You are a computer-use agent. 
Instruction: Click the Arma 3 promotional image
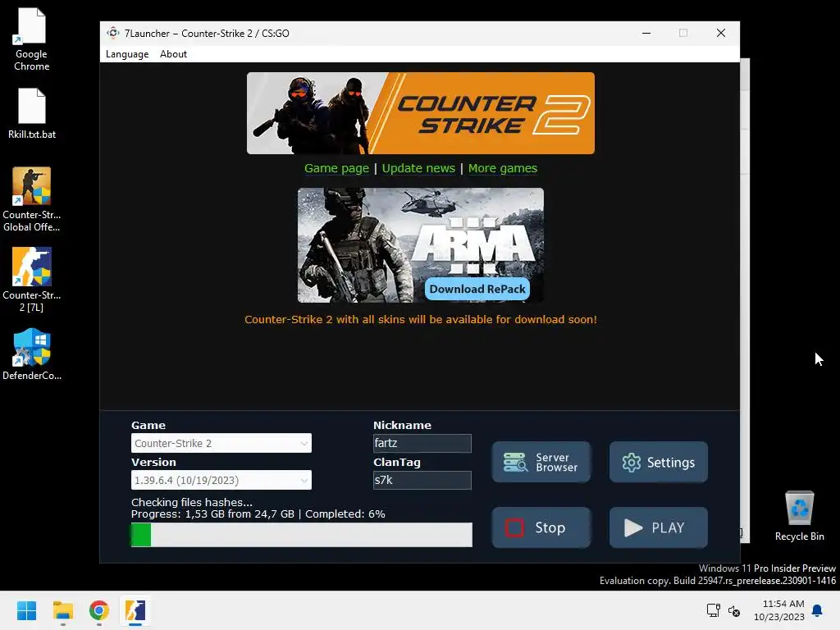pyautogui.click(x=421, y=244)
